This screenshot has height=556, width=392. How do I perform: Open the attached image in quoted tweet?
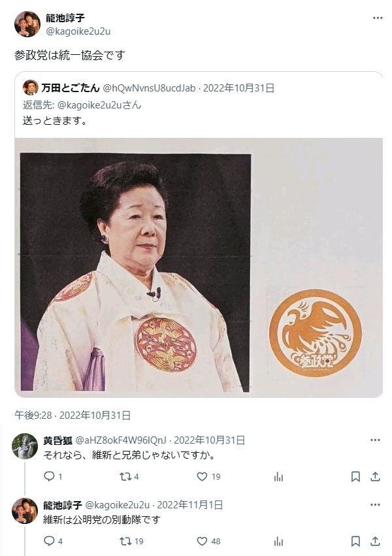[x=199, y=267]
